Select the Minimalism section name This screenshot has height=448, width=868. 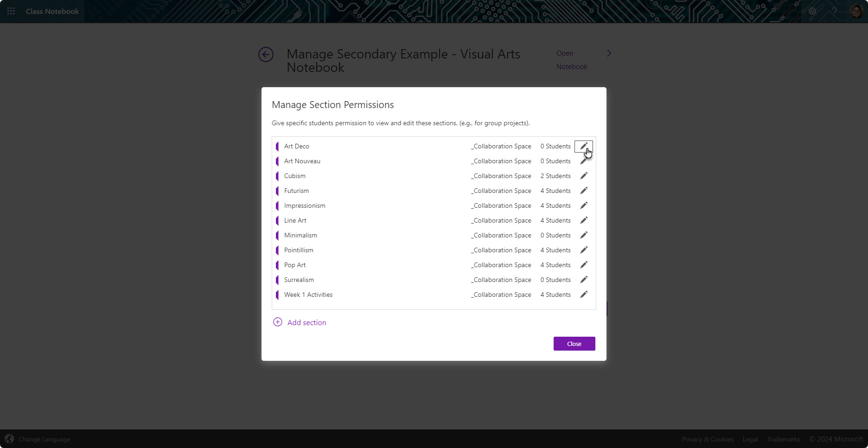(300, 235)
